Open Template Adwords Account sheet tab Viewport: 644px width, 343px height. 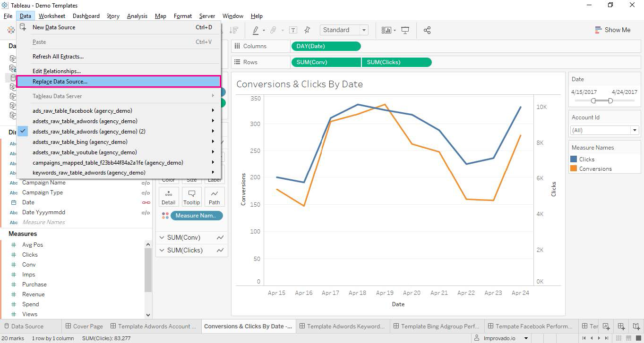(x=153, y=326)
